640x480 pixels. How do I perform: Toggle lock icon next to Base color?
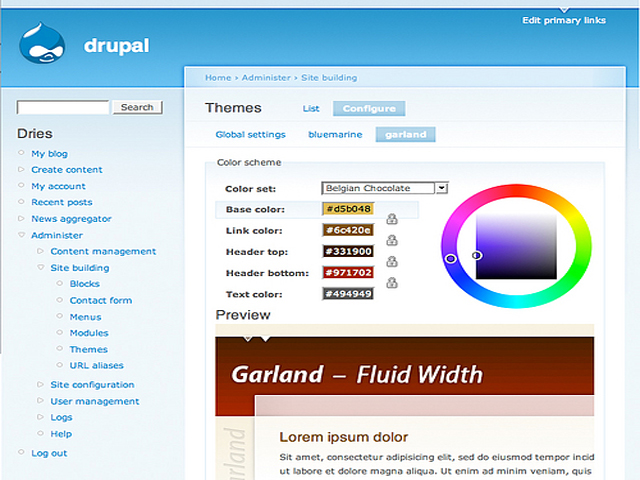tap(392, 219)
